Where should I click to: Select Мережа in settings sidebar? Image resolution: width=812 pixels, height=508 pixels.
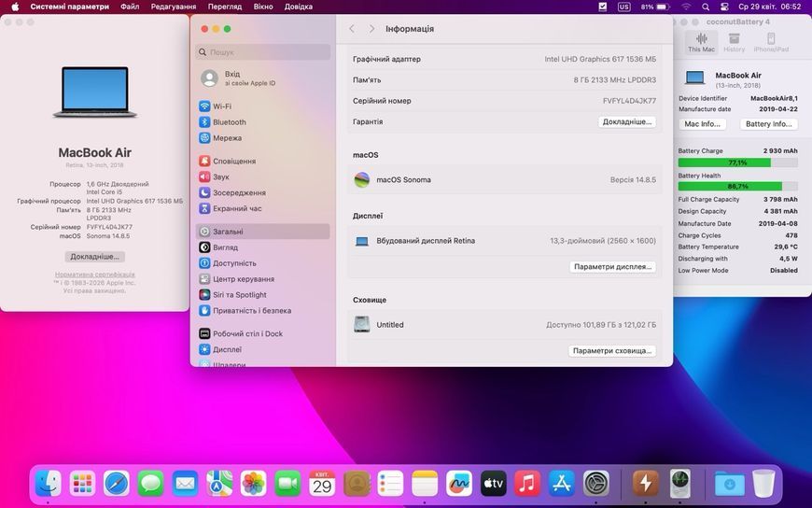tap(263, 138)
